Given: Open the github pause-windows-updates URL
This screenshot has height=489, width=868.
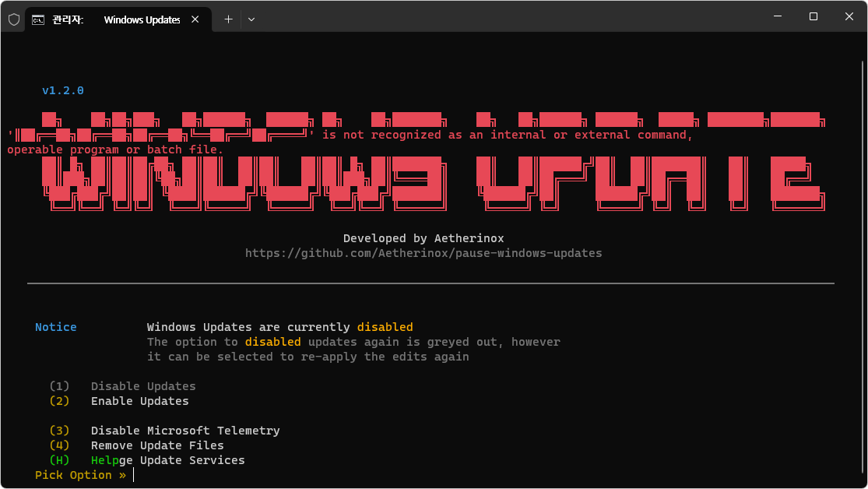Looking at the screenshot, I should coord(423,253).
